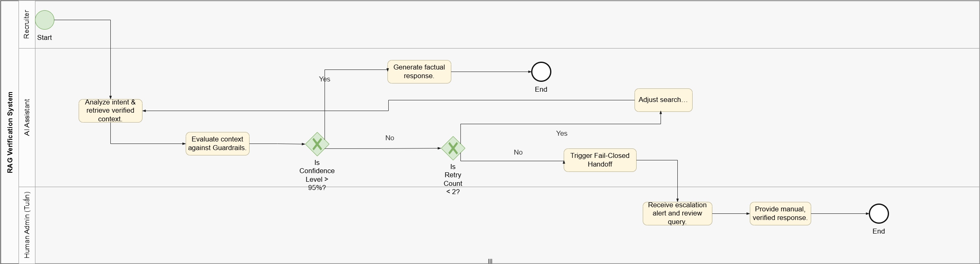Image resolution: width=980 pixels, height=264 pixels.
Task: Select the RAG Verification System pool title
Action: click(x=10, y=132)
